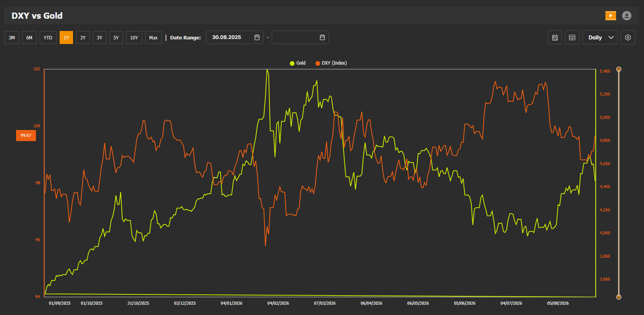Image resolution: width=644 pixels, height=315 pixels.
Task: Choose the 5Y range button
Action: point(116,37)
